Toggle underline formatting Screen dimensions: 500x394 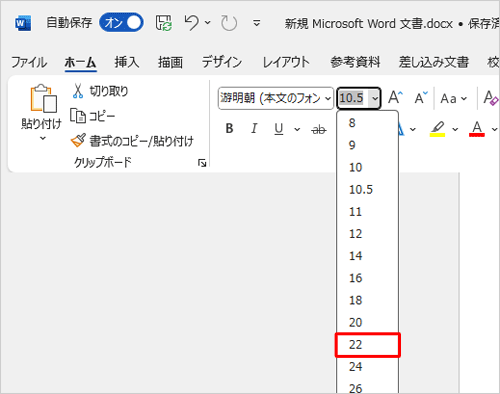coord(279,129)
